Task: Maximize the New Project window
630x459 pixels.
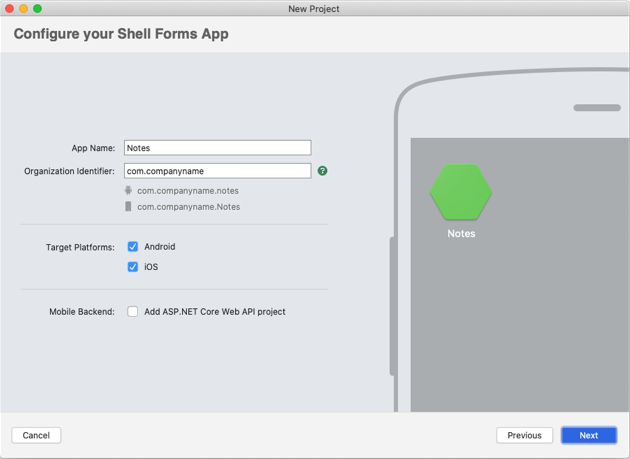Action: click(38, 9)
